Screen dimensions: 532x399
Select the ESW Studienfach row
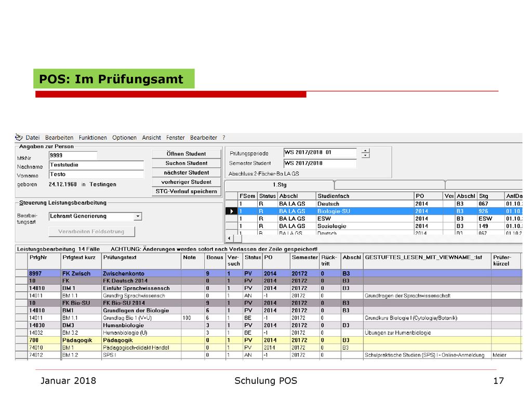[373, 219]
